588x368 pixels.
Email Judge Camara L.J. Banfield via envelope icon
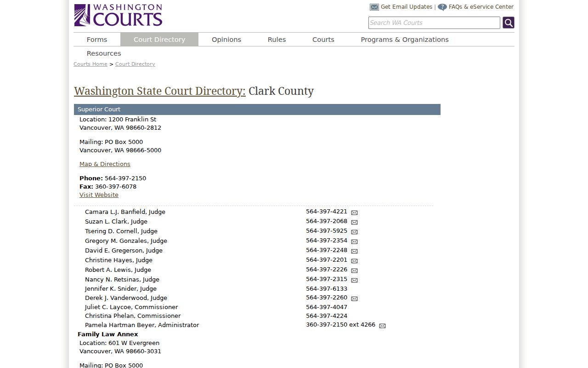pos(354,213)
